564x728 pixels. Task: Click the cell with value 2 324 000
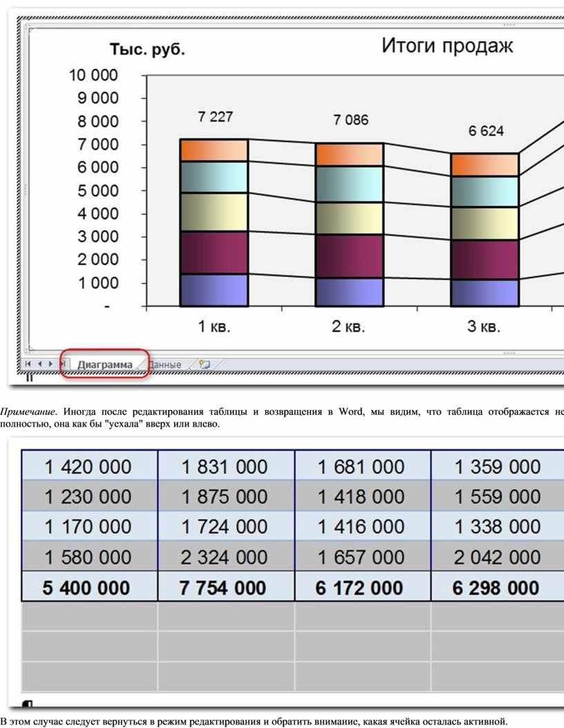(225, 557)
